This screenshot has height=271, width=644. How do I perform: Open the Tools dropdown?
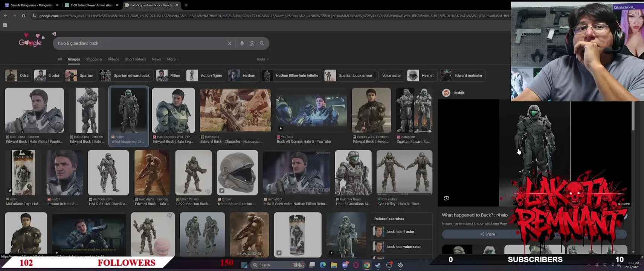pyautogui.click(x=262, y=59)
